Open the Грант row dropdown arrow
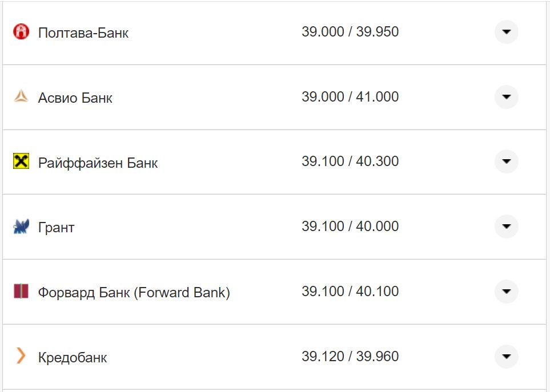This screenshot has width=550, height=392. pos(506,227)
